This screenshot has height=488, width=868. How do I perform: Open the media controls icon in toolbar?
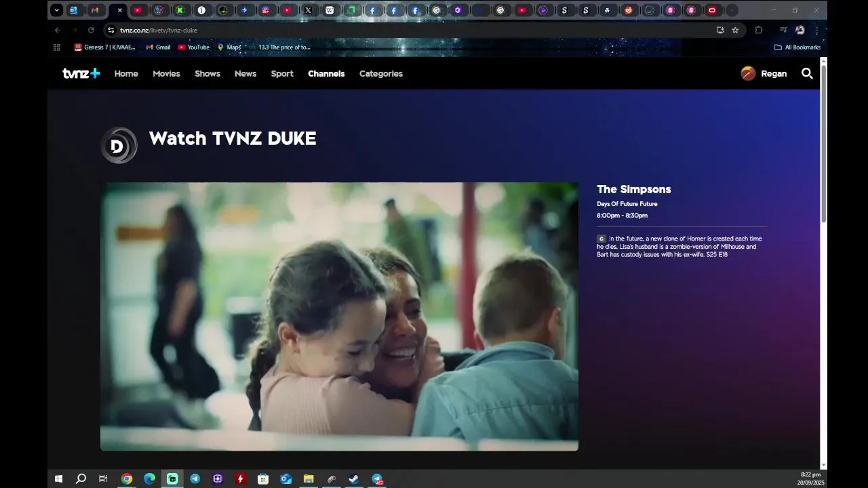(x=783, y=30)
